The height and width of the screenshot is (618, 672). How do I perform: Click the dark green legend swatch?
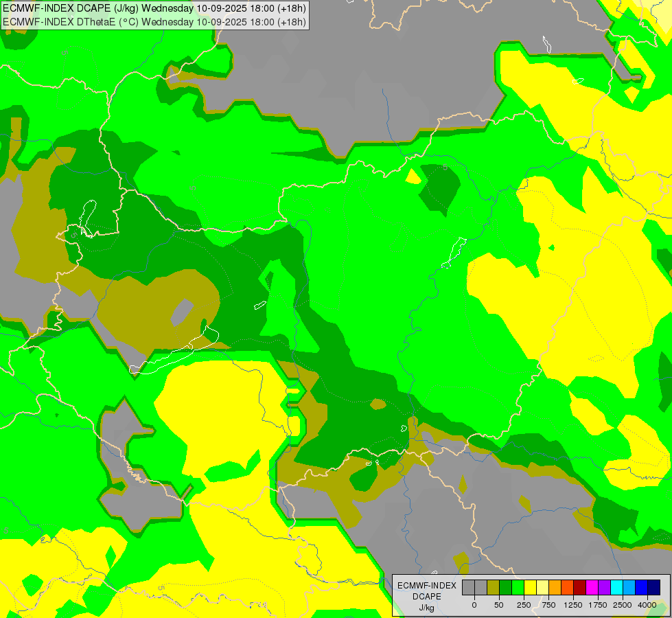tap(505, 587)
